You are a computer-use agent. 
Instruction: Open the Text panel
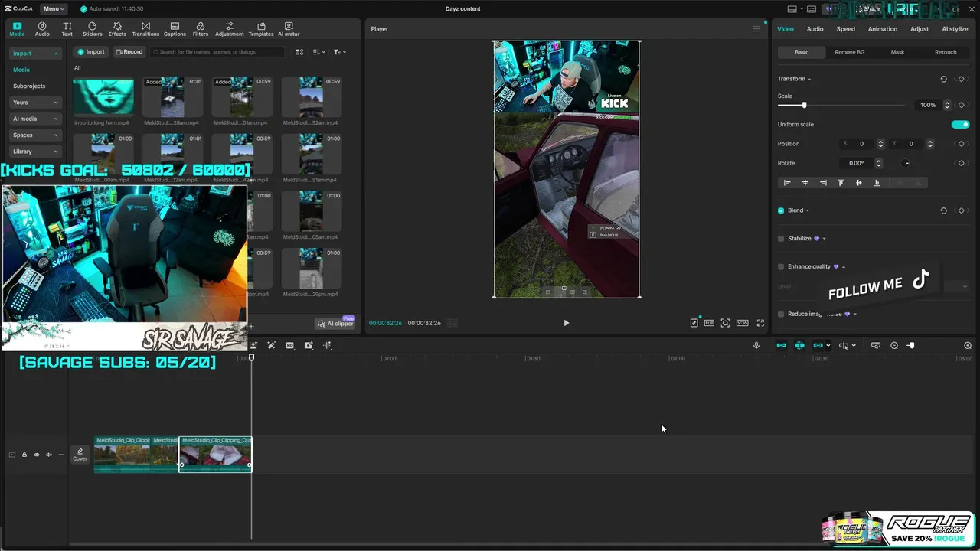[67, 29]
